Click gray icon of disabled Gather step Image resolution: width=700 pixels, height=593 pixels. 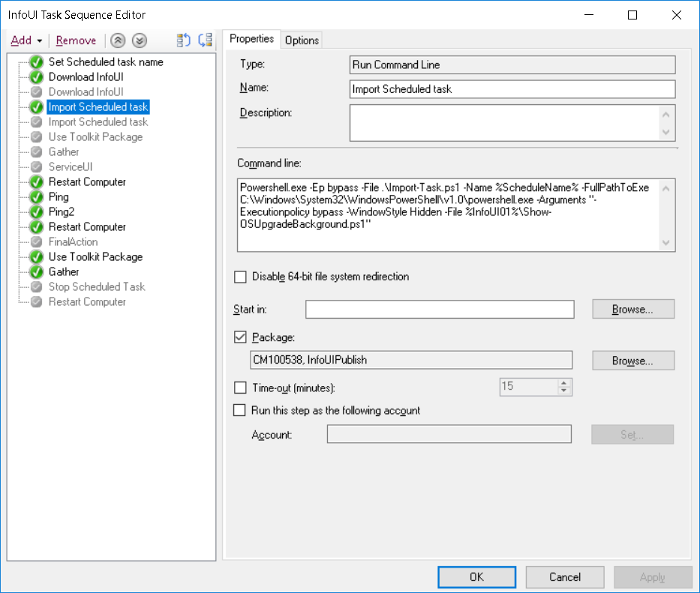click(x=37, y=152)
